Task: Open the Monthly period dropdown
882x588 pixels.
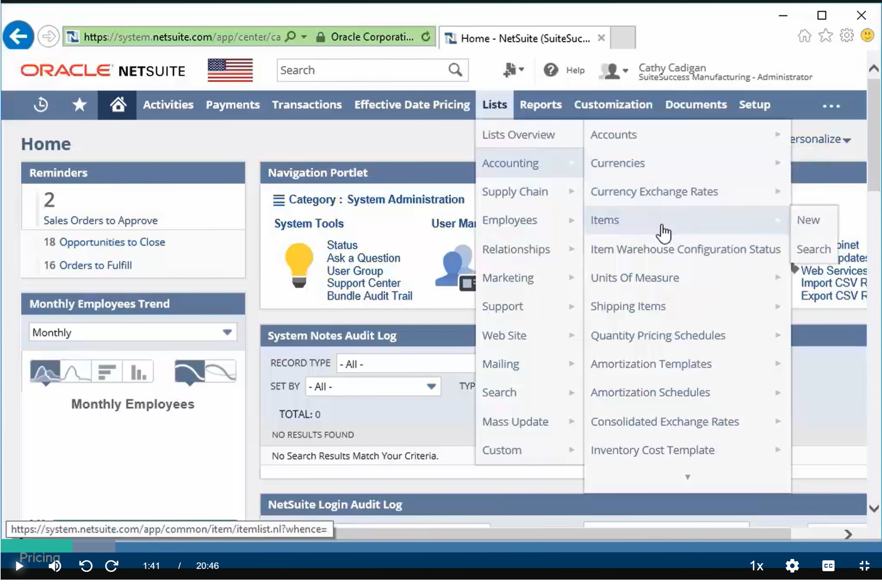Action: pyautogui.click(x=133, y=332)
